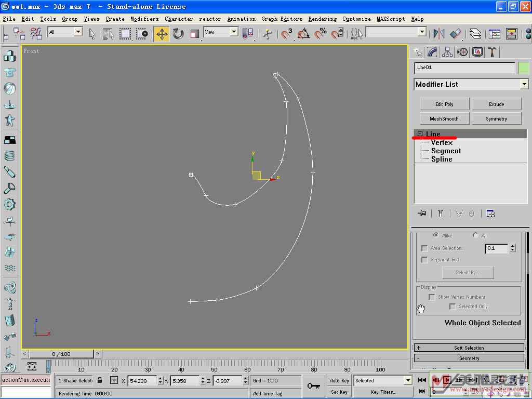Viewport: 532px width, 399px height.
Task: Select Vertex sub-object level
Action: pyautogui.click(x=442, y=142)
